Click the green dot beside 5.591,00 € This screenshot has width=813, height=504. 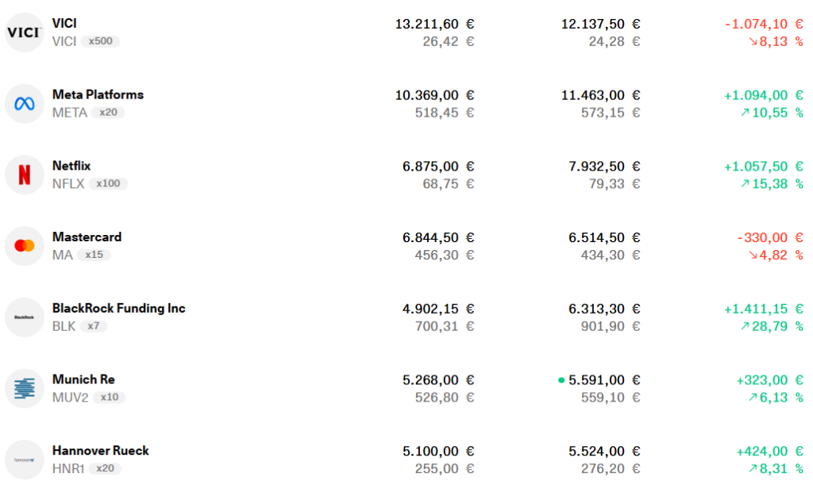(561, 380)
